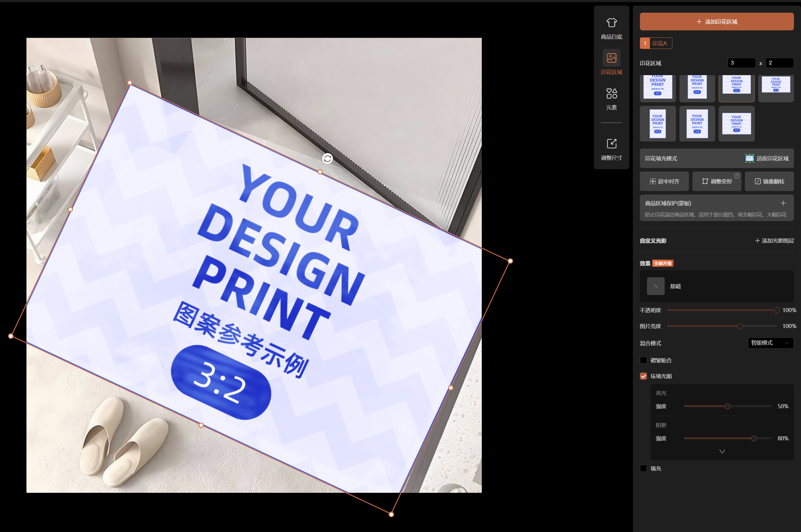Select the 印花区域 image icon
This screenshot has height=532, width=801.
click(611, 58)
